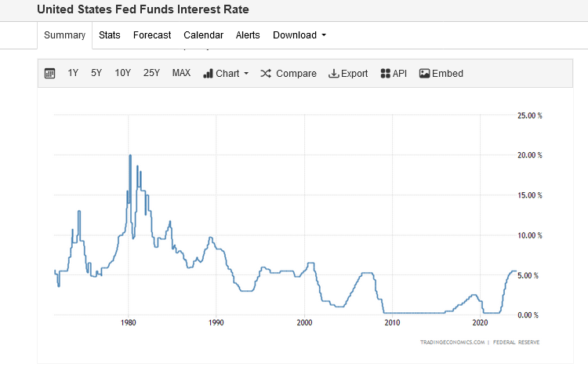Click the calendar date-range icon
This screenshot has height=378, width=588.
tap(50, 74)
